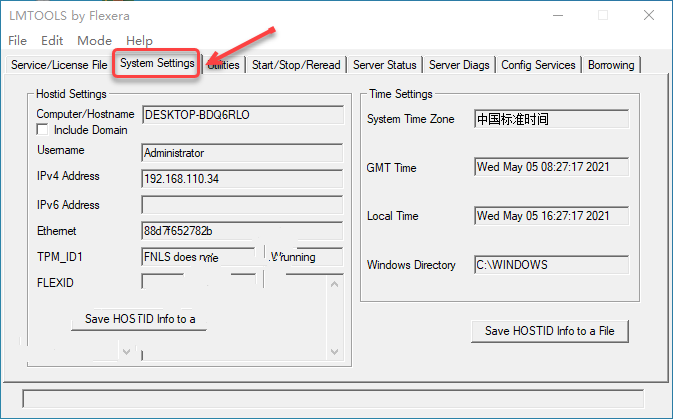Screen dimensions: 673x419
Task: Click the Windows Directory field
Action: [552, 265]
